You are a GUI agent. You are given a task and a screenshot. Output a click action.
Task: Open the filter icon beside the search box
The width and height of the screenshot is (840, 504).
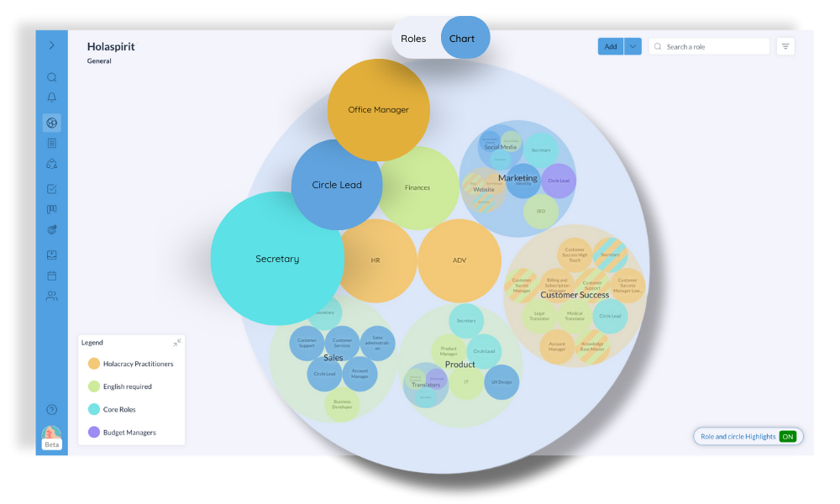tap(785, 46)
